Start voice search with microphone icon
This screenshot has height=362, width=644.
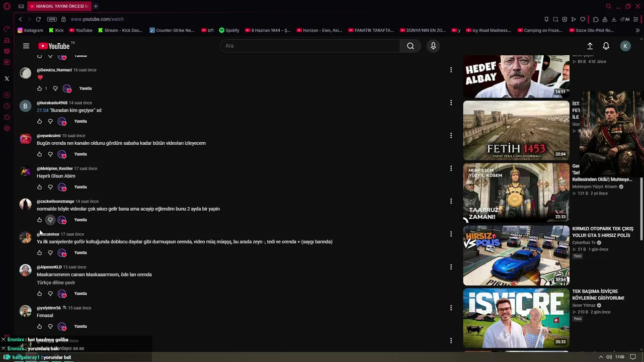pos(433,46)
